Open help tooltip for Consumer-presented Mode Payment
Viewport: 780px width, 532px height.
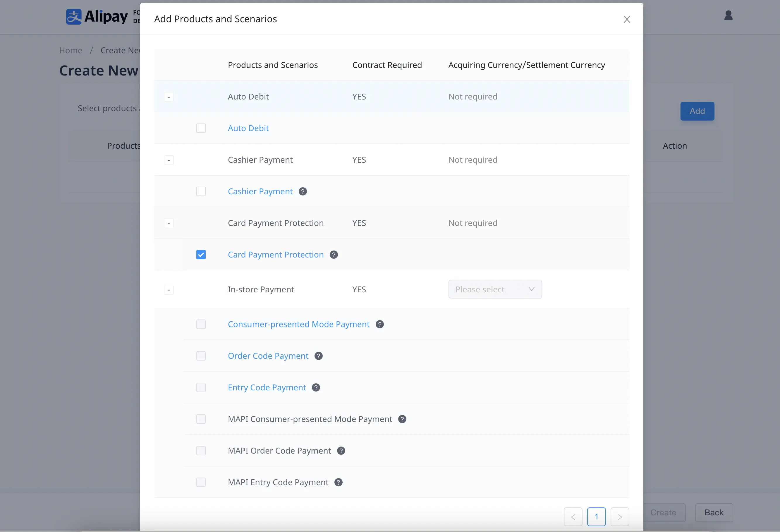[x=379, y=324]
